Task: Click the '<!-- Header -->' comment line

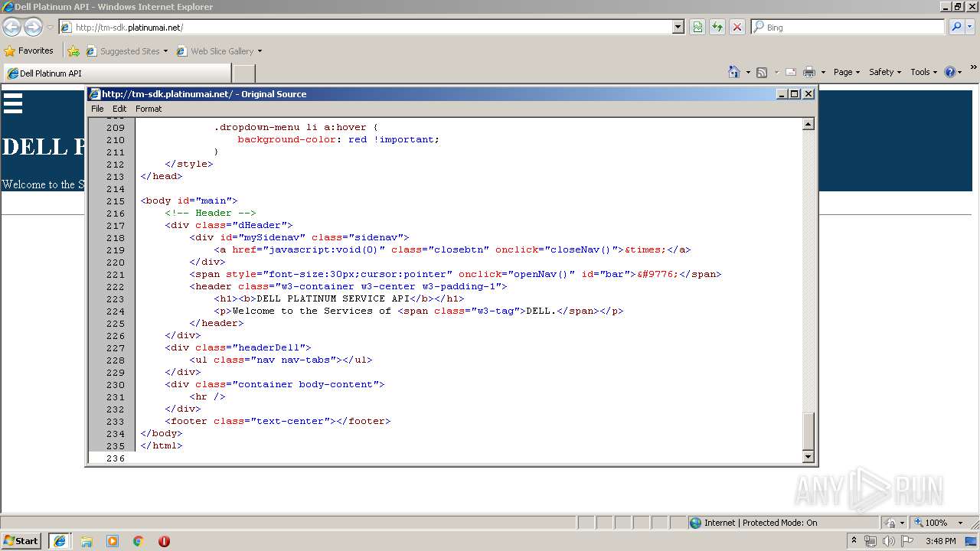Action: click(211, 213)
